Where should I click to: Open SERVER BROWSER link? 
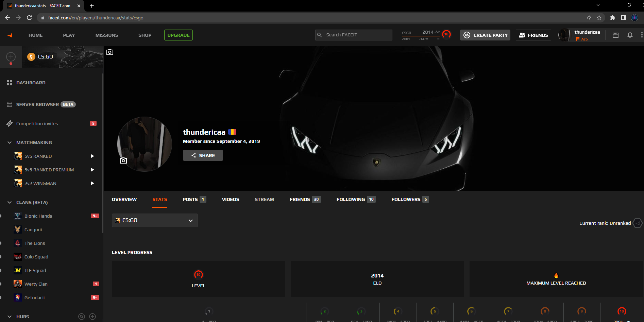coord(37,104)
